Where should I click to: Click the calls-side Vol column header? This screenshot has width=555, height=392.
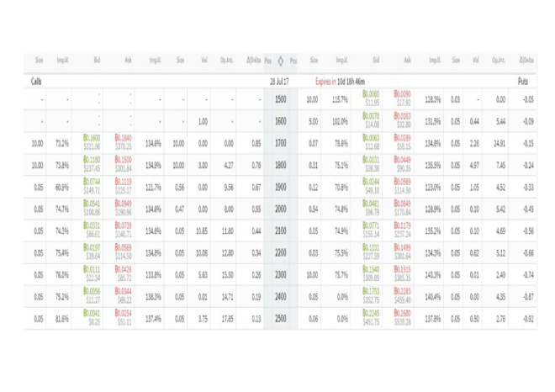coord(203,60)
